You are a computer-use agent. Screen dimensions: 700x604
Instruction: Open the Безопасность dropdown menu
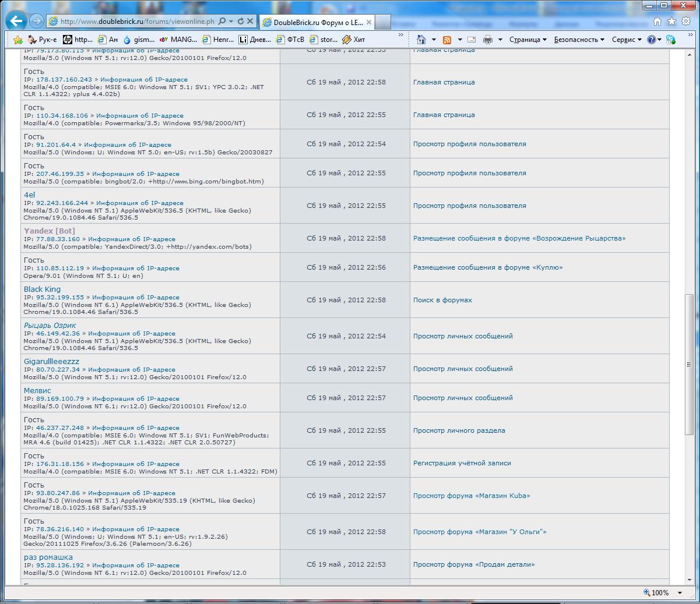(579, 40)
